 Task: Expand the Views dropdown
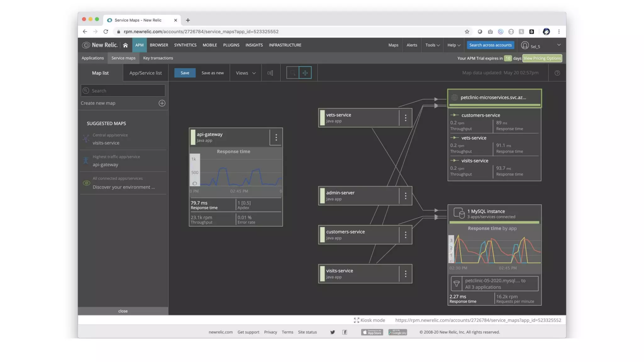tap(246, 73)
